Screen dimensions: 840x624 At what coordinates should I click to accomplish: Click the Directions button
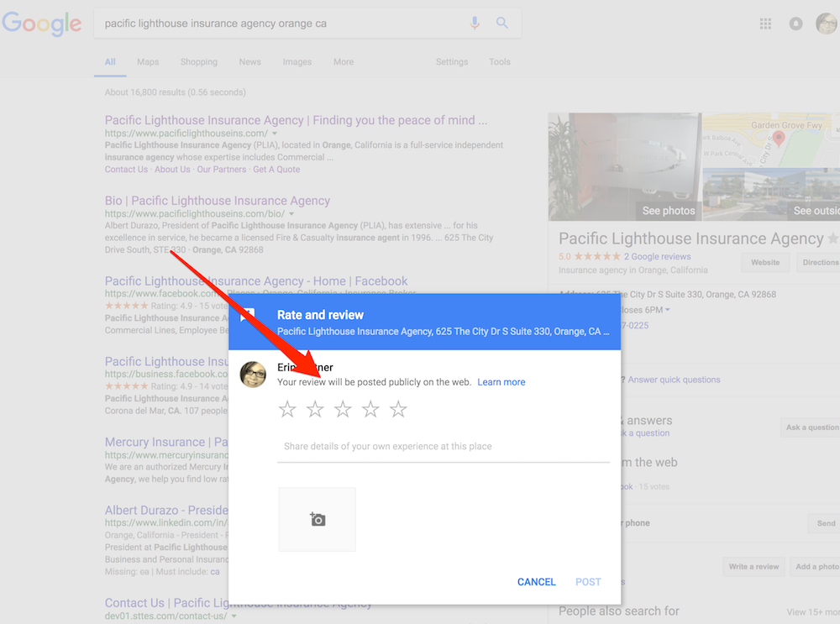point(818,263)
